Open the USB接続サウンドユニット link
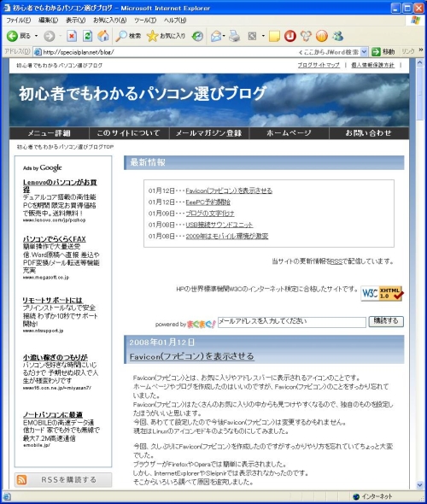The width and height of the screenshot is (427, 504). 219,225
